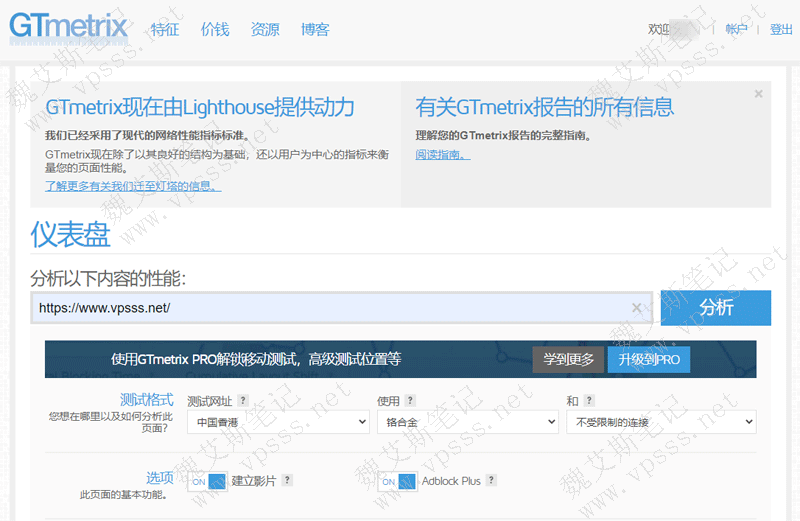
Task: Open the 不受限制的连接 connection dropdown
Action: [661, 422]
